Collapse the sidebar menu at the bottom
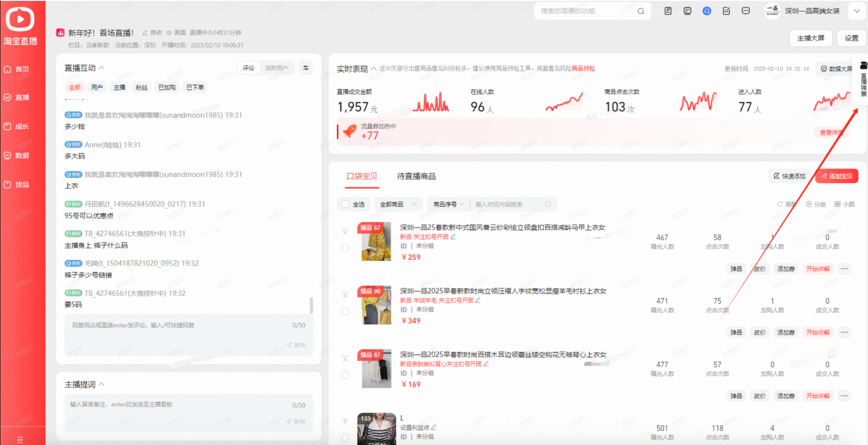868x445 pixels. click(20, 440)
